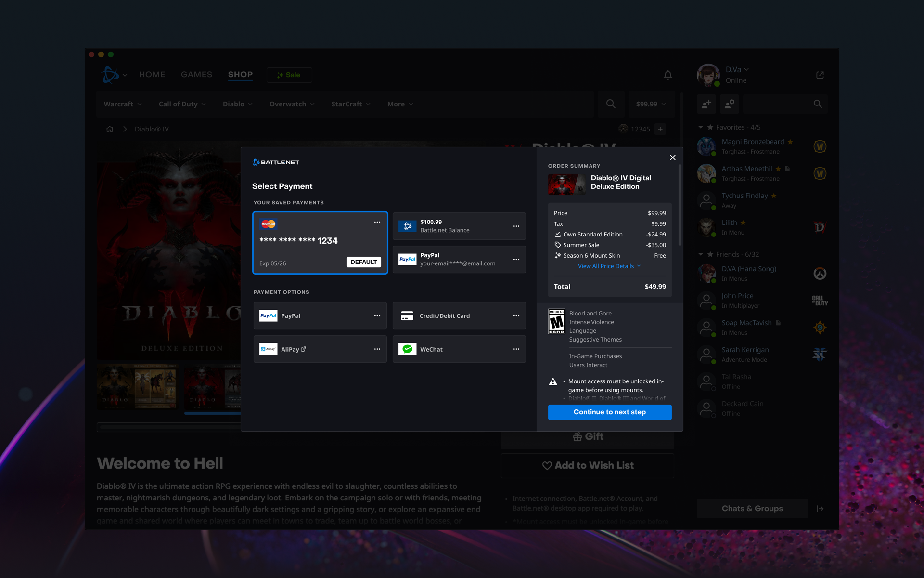This screenshot has height=578, width=924.
Task: Select Deckard Cain in friends list
Action: click(762, 408)
